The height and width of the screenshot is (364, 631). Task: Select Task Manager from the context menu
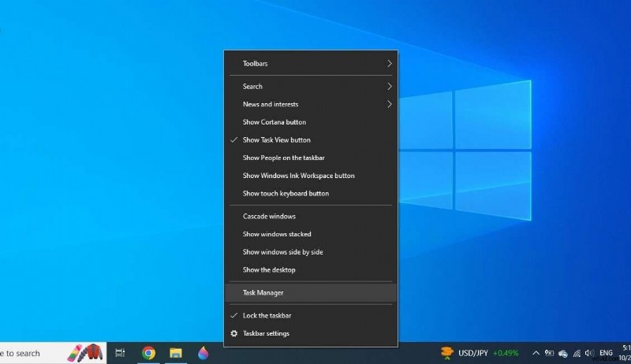[263, 292]
